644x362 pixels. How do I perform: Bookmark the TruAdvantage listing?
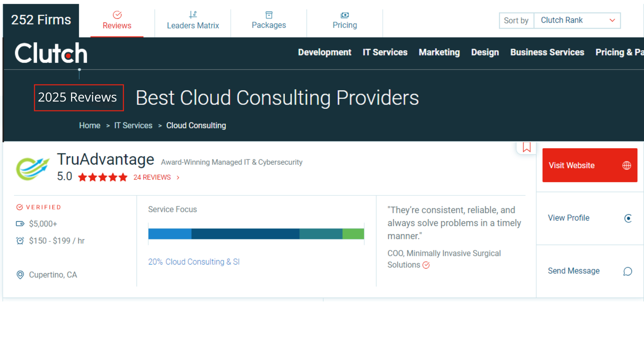pos(527,147)
